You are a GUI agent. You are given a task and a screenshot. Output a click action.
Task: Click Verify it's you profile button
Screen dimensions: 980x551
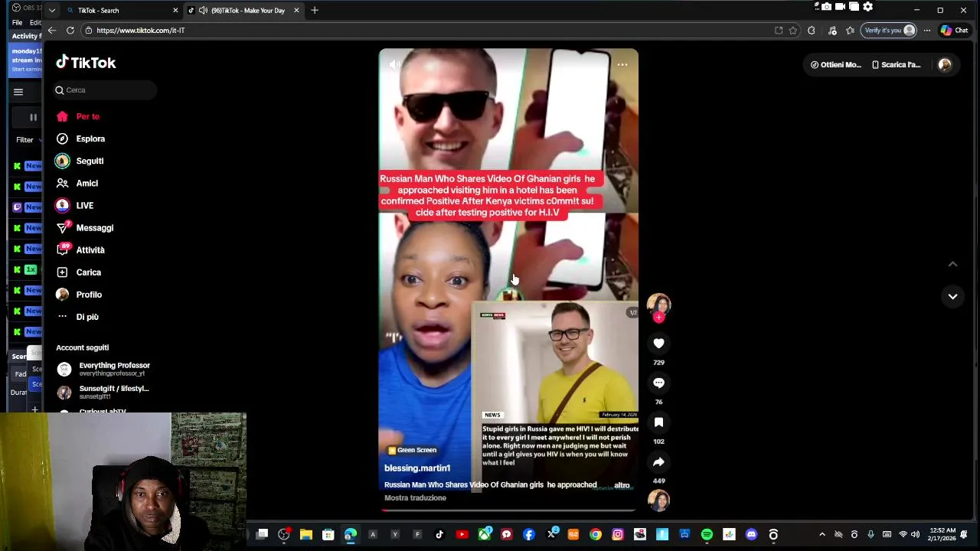click(889, 31)
